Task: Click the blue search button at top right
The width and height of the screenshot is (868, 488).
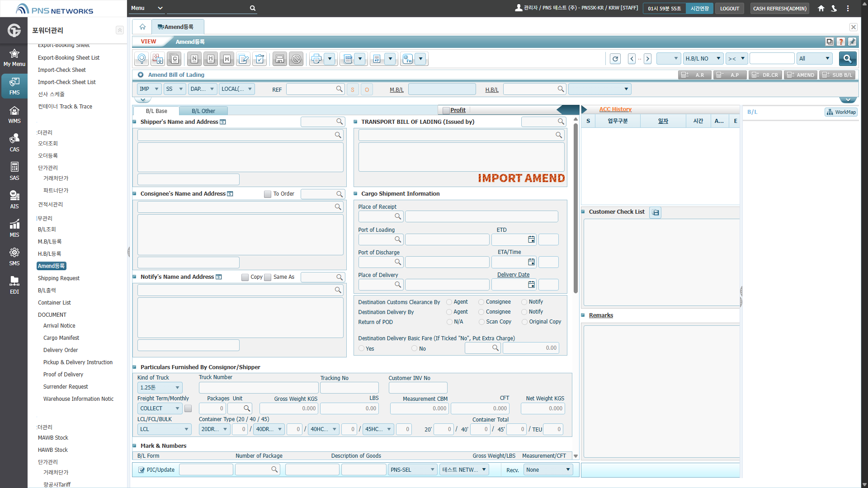Action: pos(848,59)
